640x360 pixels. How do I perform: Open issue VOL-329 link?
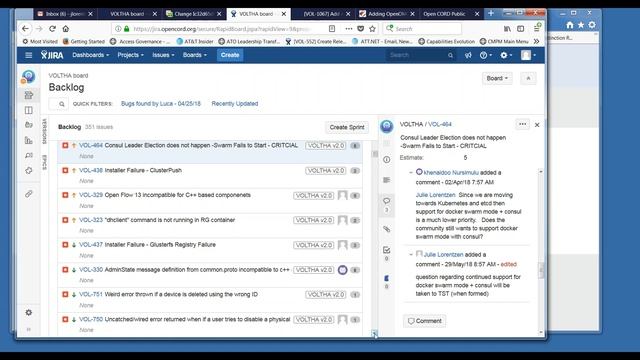(91, 195)
